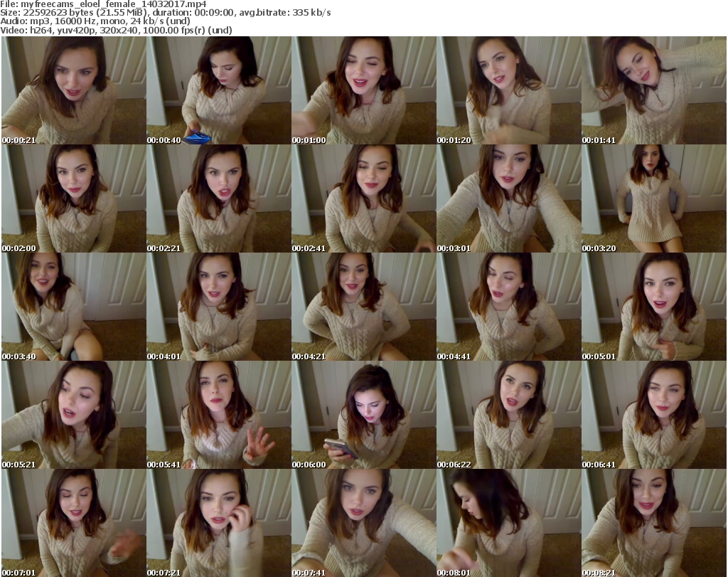This screenshot has width=728, height=577.
Task: Select the frame stamped 00:04:41
Action: pos(509,307)
